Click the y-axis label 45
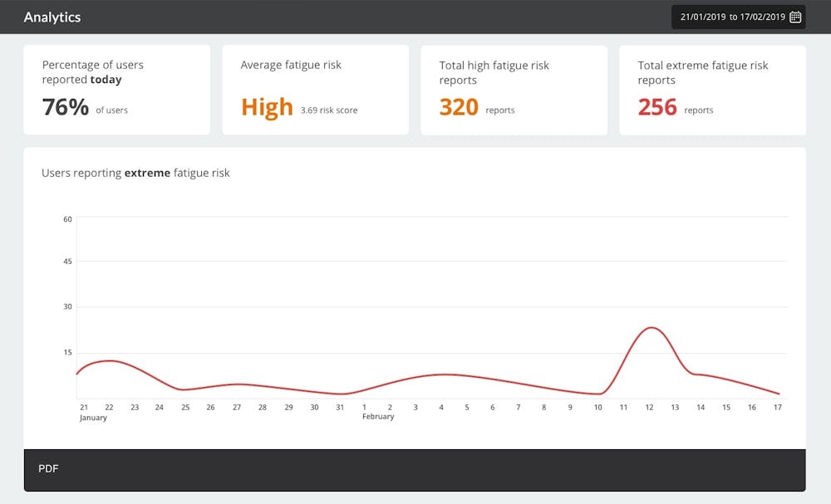The width and height of the screenshot is (831, 504). 67,262
